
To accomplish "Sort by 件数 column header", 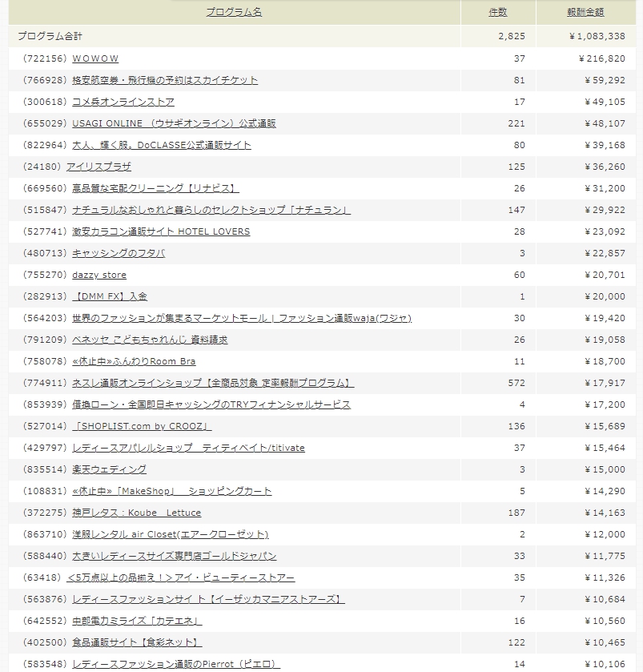I will 498,12.
